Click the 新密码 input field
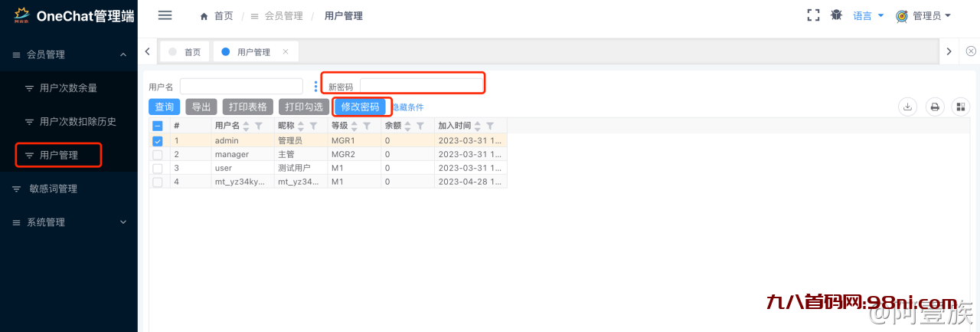 pyautogui.click(x=421, y=86)
